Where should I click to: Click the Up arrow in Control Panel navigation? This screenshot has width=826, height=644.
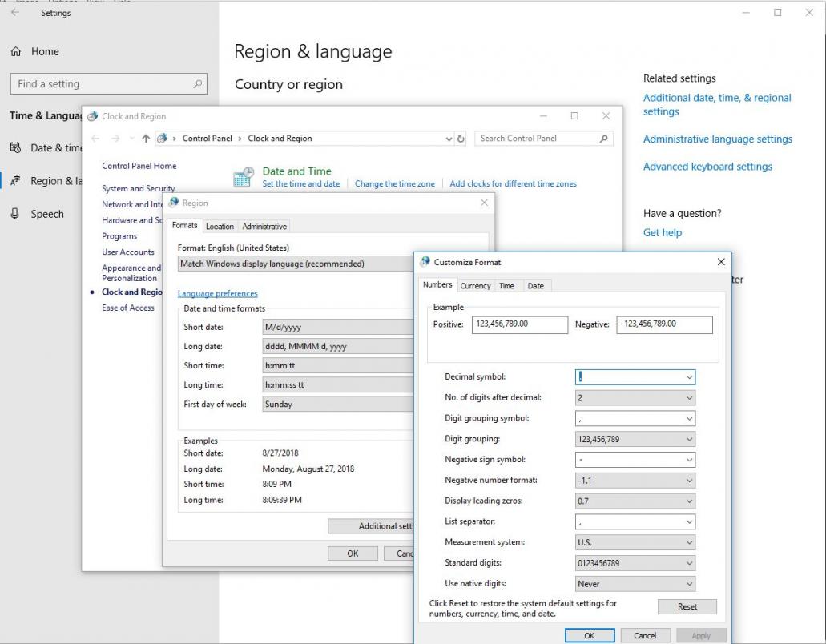coord(145,139)
